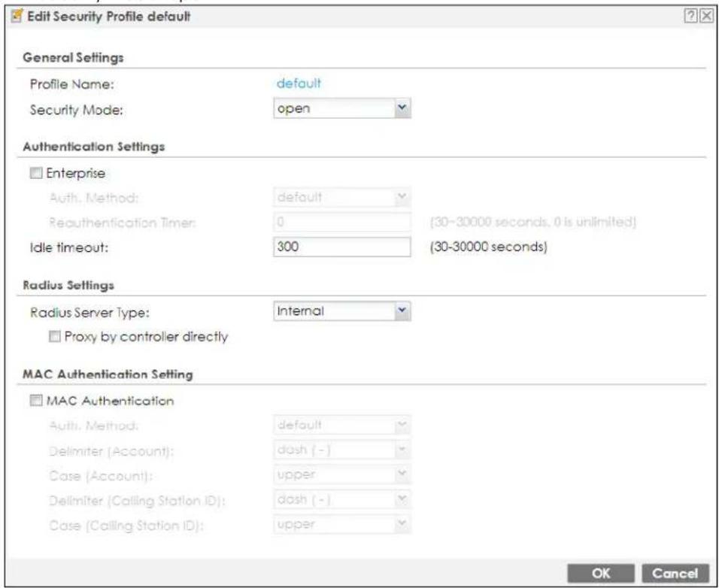Viewport: 719px width, 588px height.
Task: Click the General Settings heading
Action: pos(73,58)
